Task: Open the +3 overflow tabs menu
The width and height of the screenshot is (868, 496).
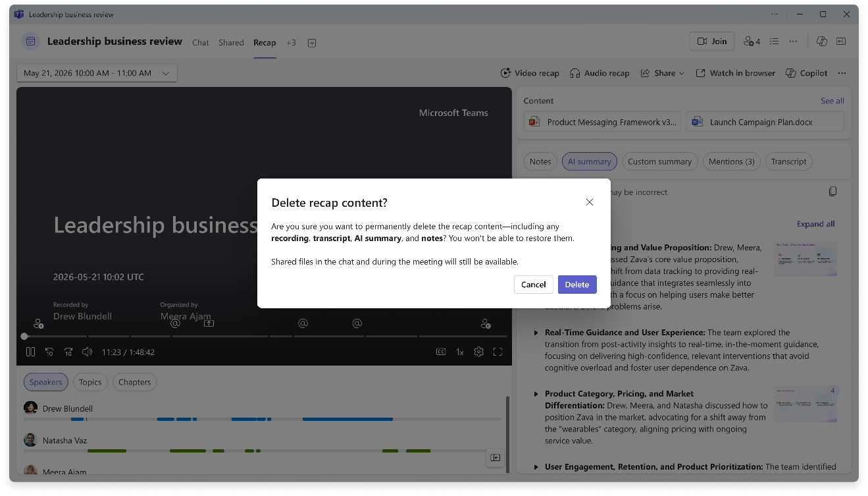Action: 291,42
